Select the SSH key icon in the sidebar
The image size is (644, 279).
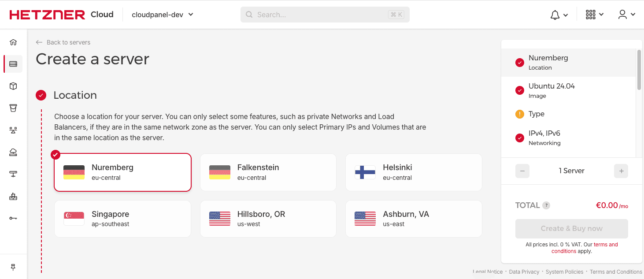tap(13, 218)
